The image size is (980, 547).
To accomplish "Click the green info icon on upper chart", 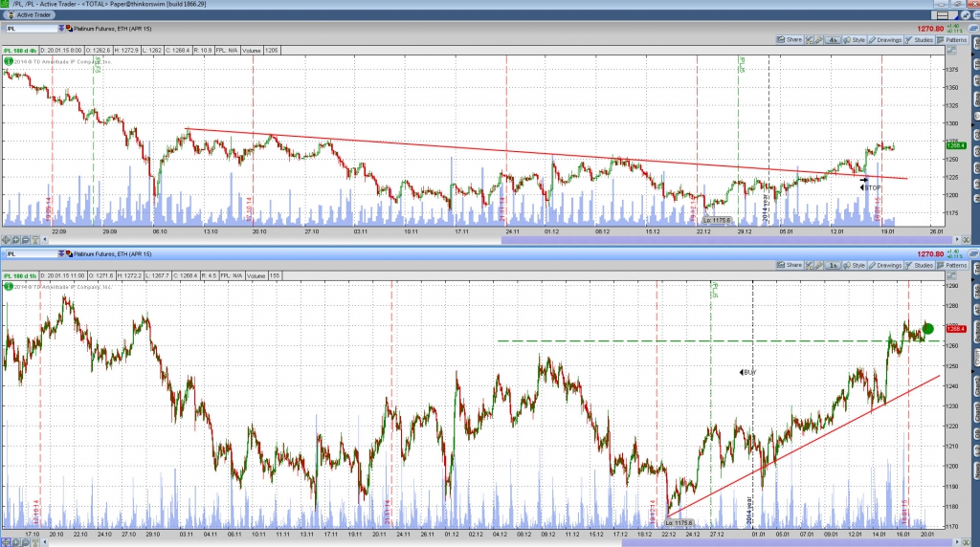I will [x=9, y=62].
